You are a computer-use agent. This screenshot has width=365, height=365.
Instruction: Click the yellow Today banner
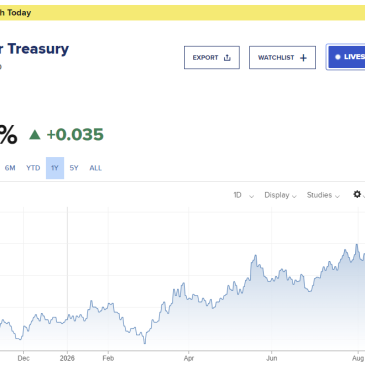(x=182, y=13)
